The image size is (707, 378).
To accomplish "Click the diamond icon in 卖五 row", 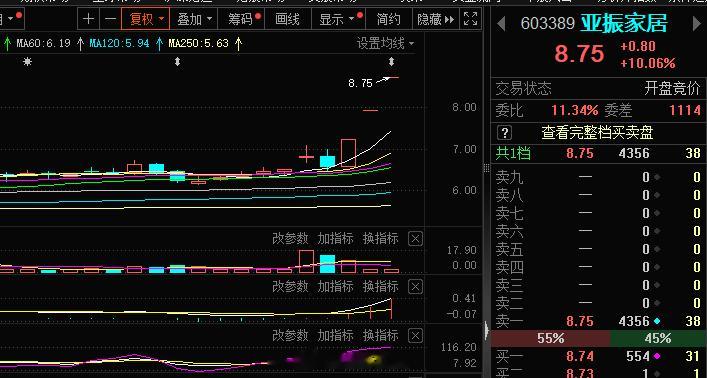I will pyautogui.click(x=656, y=249).
